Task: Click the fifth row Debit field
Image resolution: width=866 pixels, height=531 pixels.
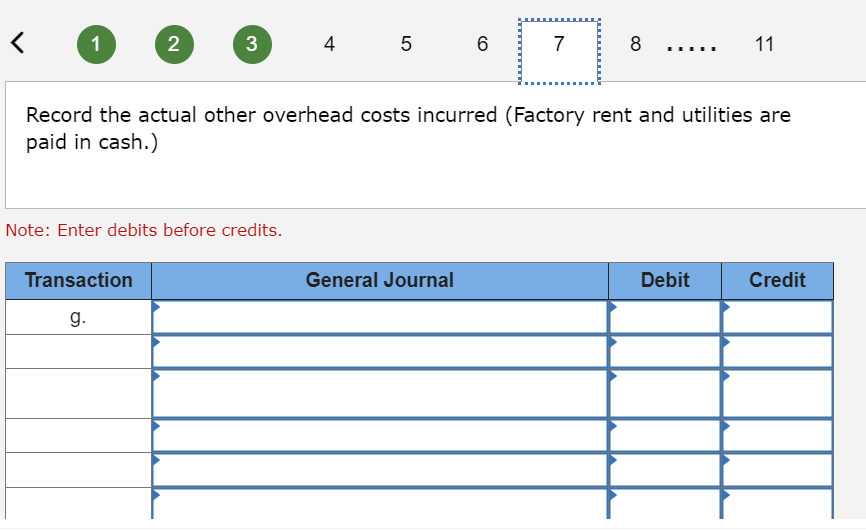Action: pos(665,470)
